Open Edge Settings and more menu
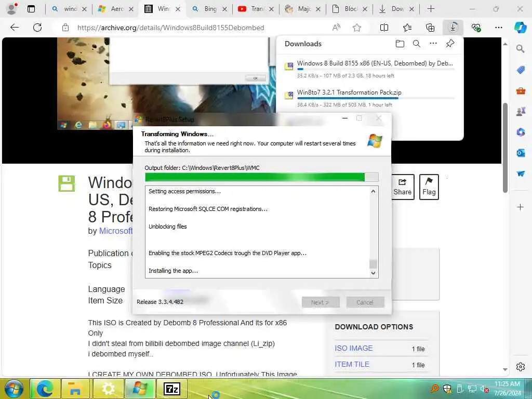532x399 pixels. (498, 28)
